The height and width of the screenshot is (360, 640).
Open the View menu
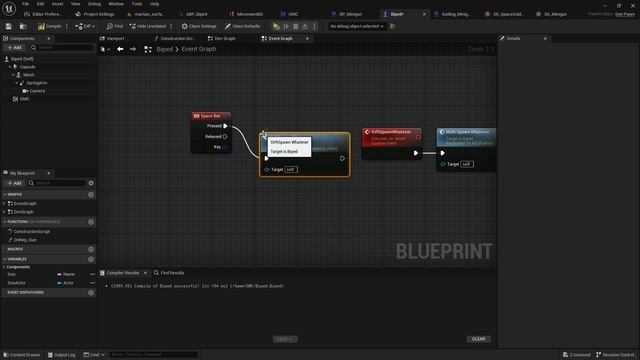tap(76, 4)
